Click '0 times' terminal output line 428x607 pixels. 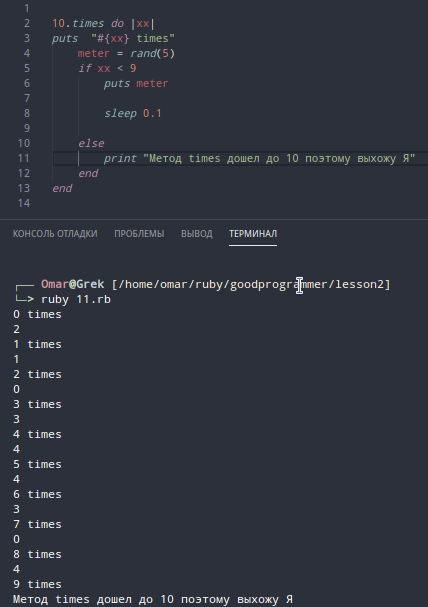(37, 314)
